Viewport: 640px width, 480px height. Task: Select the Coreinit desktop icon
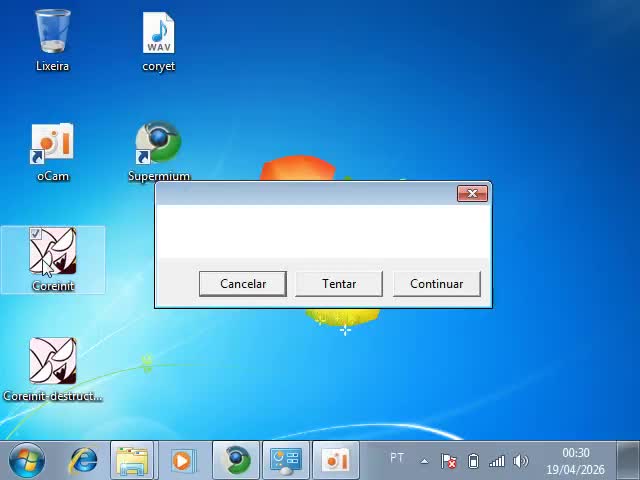[53, 254]
